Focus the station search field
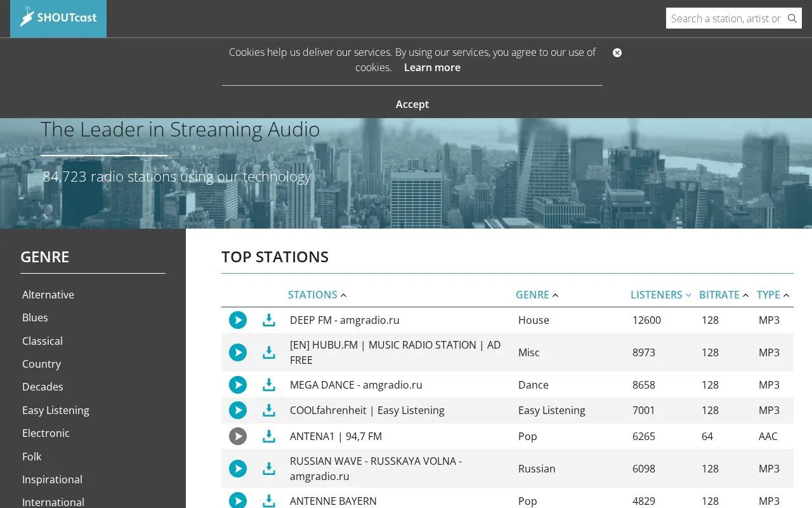Image resolution: width=812 pixels, height=508 pixels. coord(726,18)
